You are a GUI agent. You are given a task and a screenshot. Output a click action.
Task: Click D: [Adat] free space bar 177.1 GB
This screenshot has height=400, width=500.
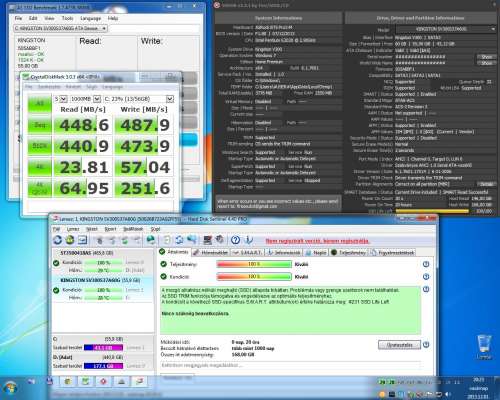point(103,366)
